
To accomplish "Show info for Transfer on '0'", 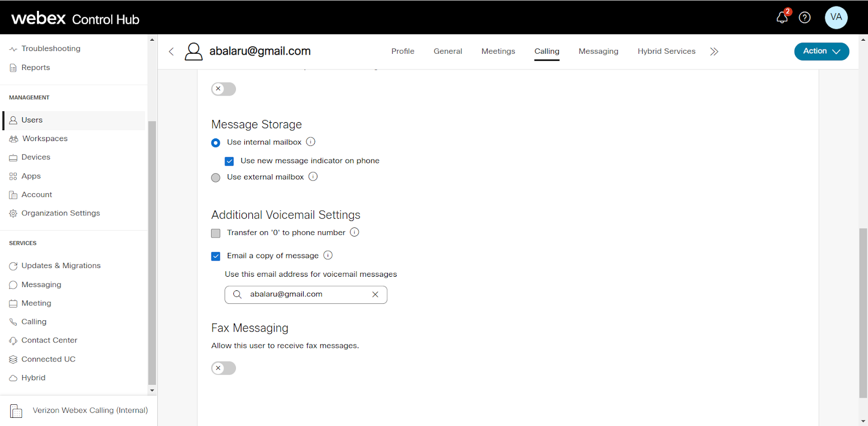I will pyautogui.click(x=354, y=232).
